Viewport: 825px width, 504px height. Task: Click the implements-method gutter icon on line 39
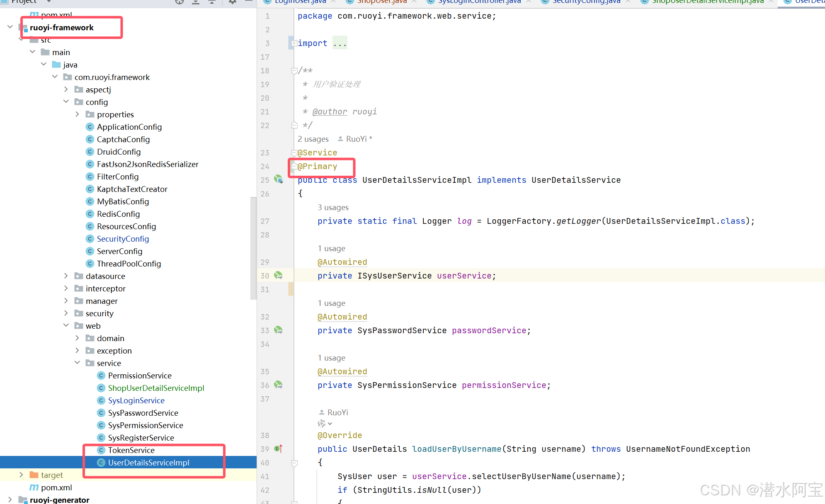(x=279, y=449)
